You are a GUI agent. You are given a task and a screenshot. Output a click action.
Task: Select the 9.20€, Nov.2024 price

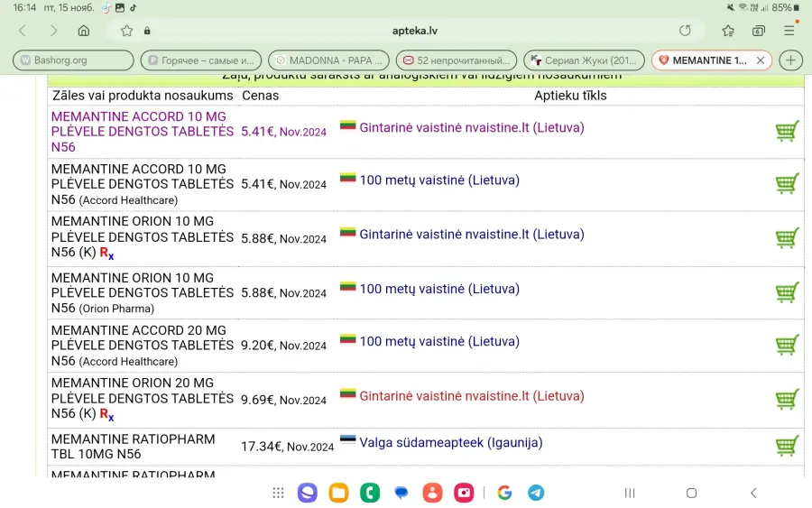tap(284, 346)
